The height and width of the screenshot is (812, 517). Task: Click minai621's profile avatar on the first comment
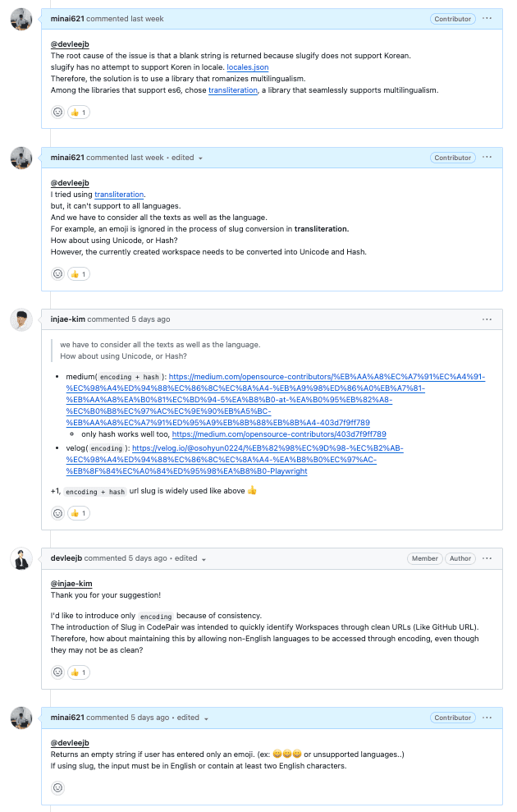21,18
